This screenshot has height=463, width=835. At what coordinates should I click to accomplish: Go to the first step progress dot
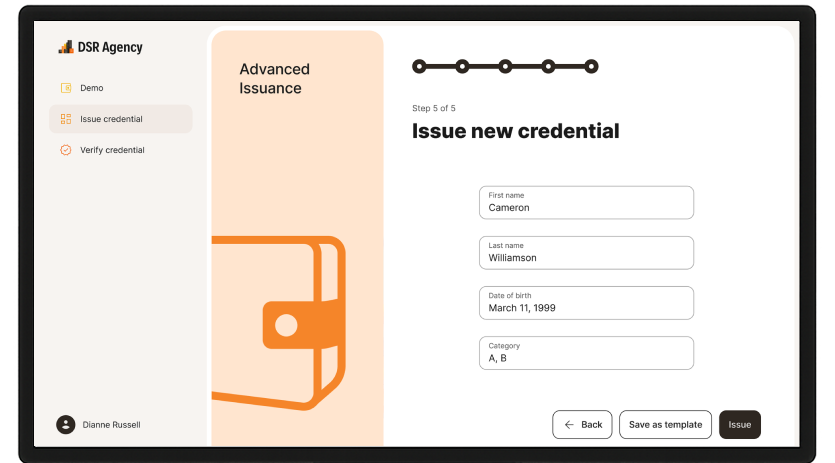(x=419, y=67)
